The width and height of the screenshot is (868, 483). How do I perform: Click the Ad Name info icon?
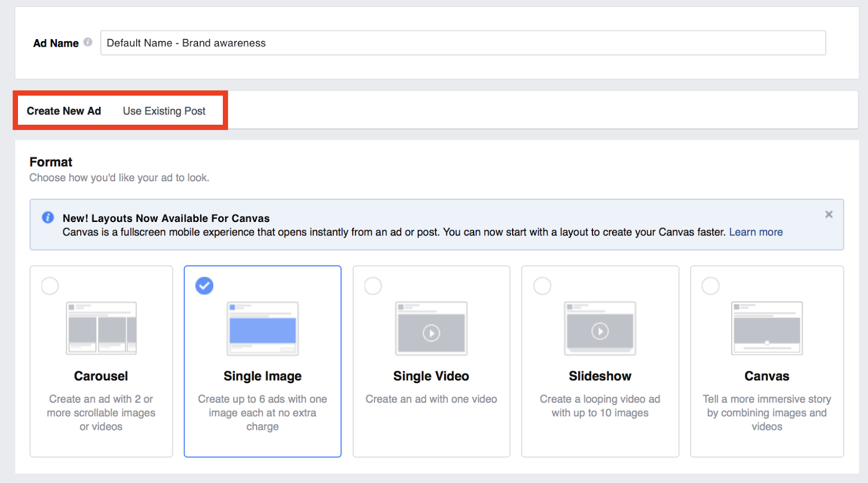coord(88,42)
